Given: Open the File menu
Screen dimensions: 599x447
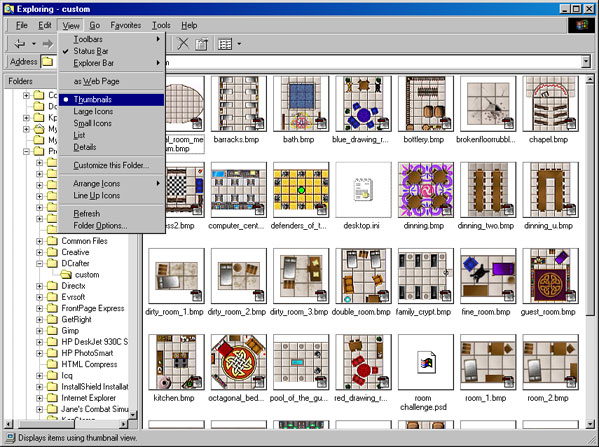Looking at the screenshot, I should coord(22,26).
